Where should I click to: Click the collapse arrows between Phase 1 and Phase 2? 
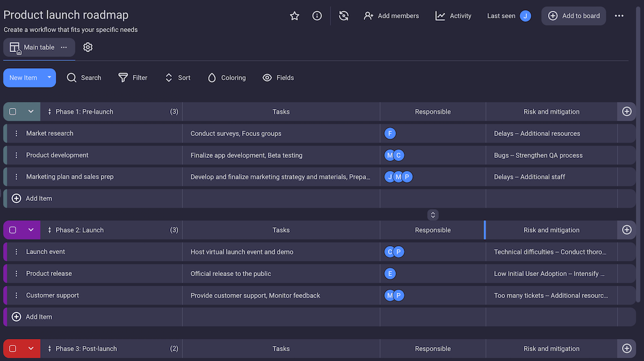(x=433, y=214)
